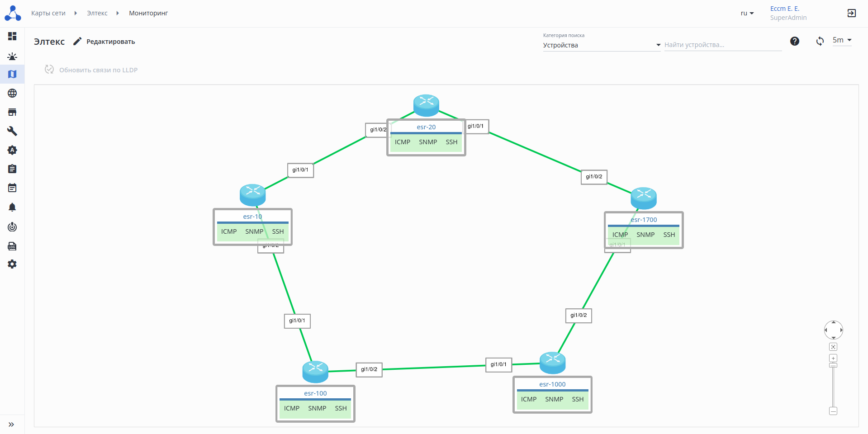Click ICMP status on esr-1000
868x434 pixels.
pos(529,399)
